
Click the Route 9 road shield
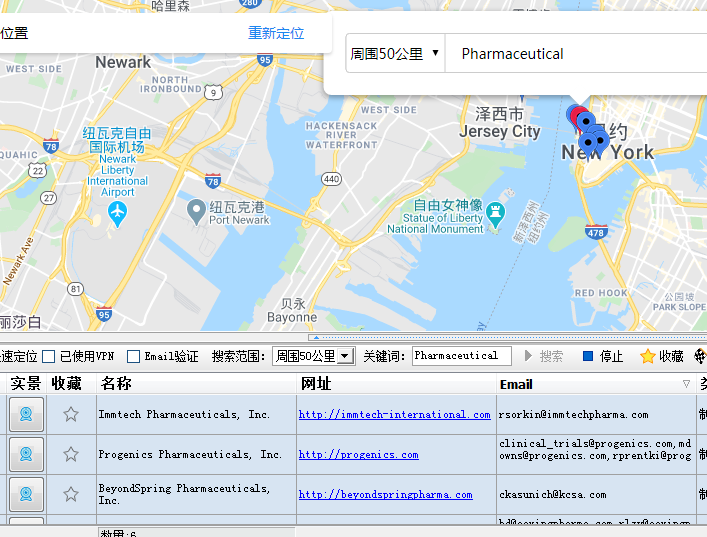(213, 93)
